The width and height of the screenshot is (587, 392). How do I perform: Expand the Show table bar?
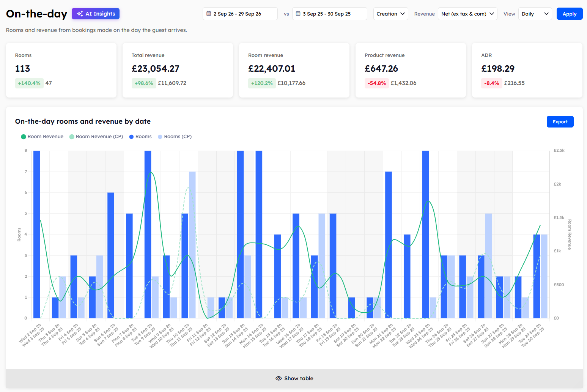click(294, 378)
